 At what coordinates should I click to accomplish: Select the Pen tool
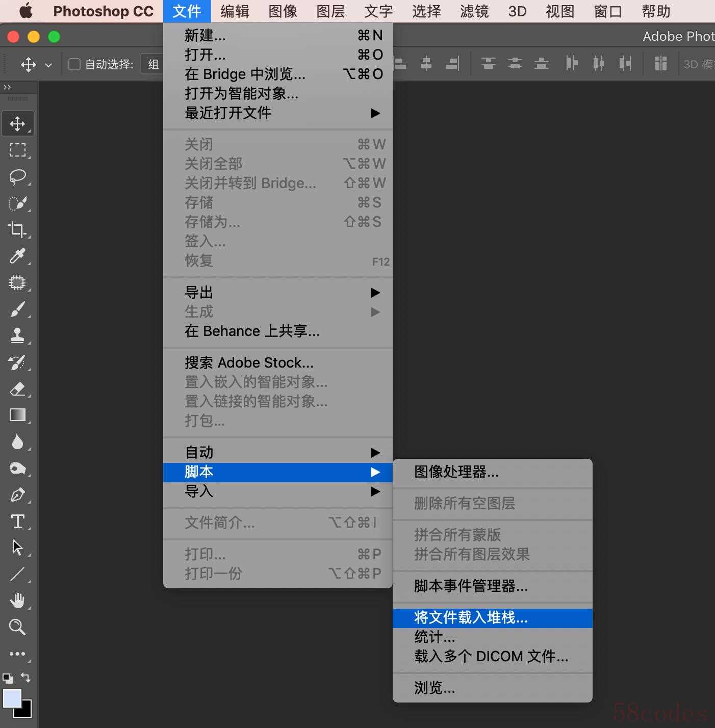(18, 495)
